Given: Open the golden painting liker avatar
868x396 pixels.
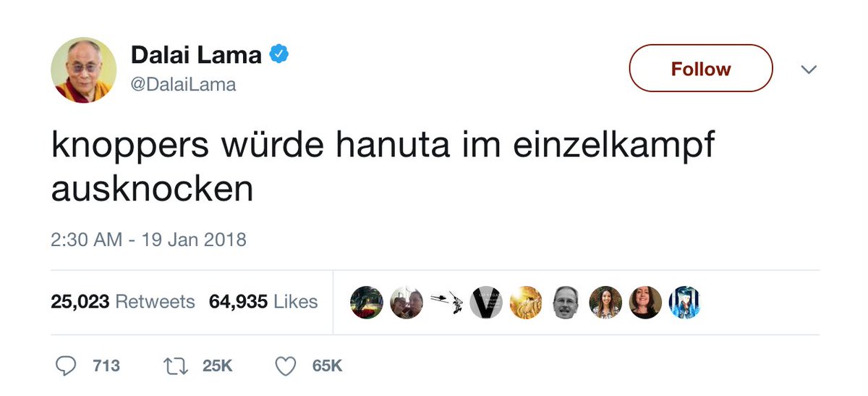Looking at the screenshot, I should (x=526, y=302).
